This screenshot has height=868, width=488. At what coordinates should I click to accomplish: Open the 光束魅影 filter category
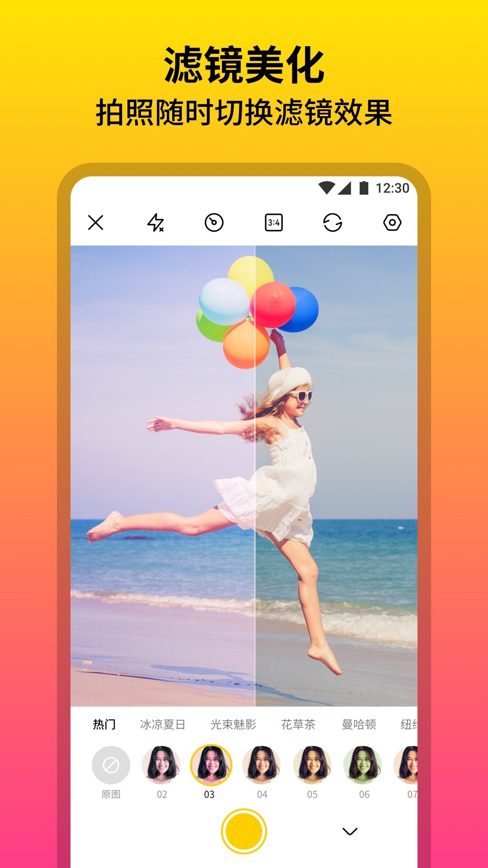[233, 725]
